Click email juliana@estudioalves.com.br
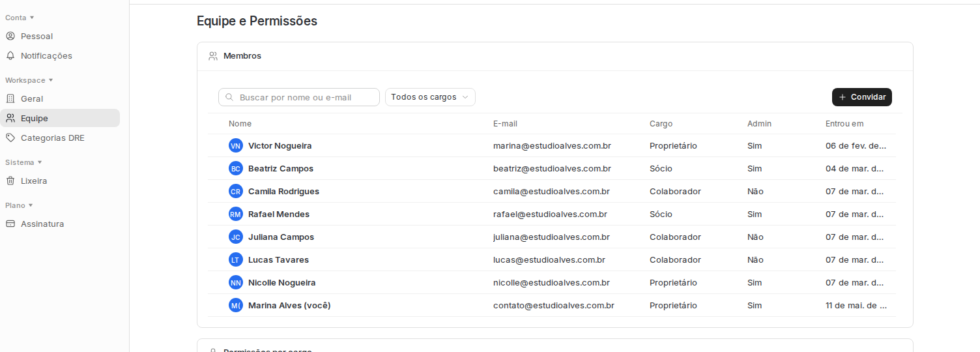This screenshot has width=980, height=352. [x=551, y=237]
